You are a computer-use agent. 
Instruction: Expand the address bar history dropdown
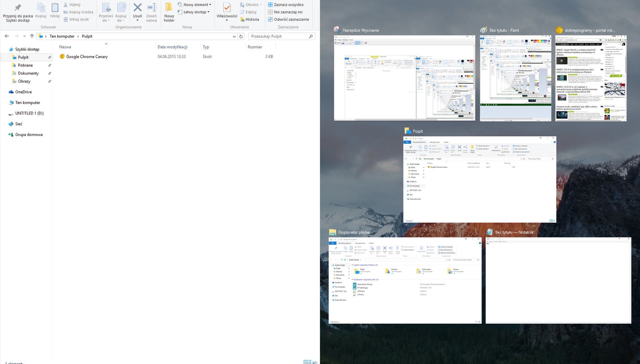(234, 36)
